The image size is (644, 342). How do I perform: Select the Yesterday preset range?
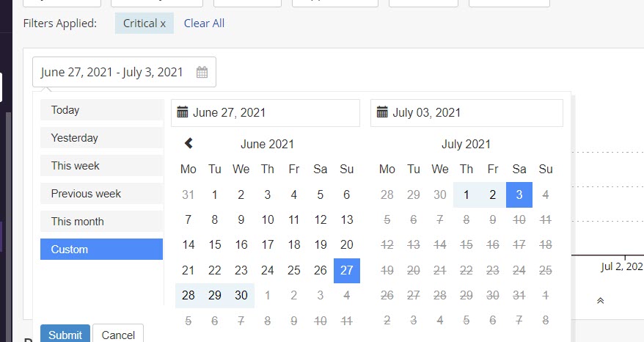(x=101, y=138)
